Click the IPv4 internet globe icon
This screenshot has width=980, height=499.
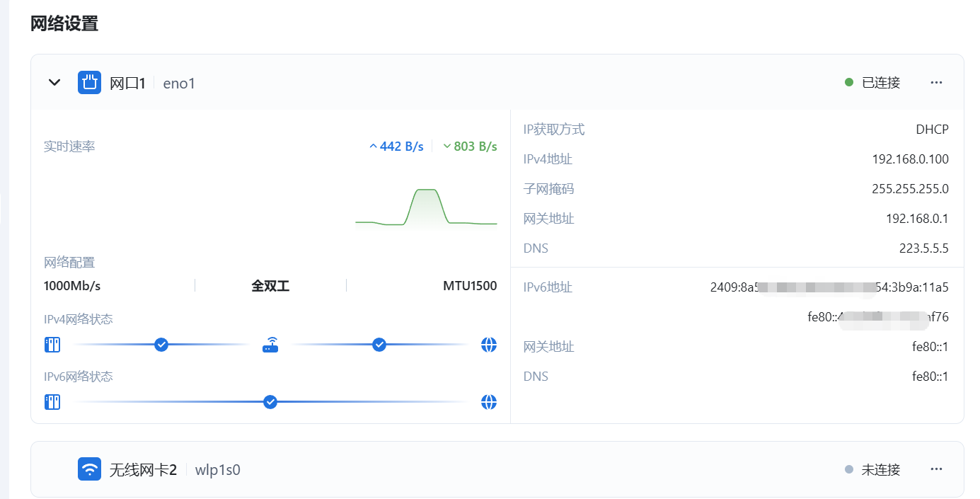pos(488,345)
